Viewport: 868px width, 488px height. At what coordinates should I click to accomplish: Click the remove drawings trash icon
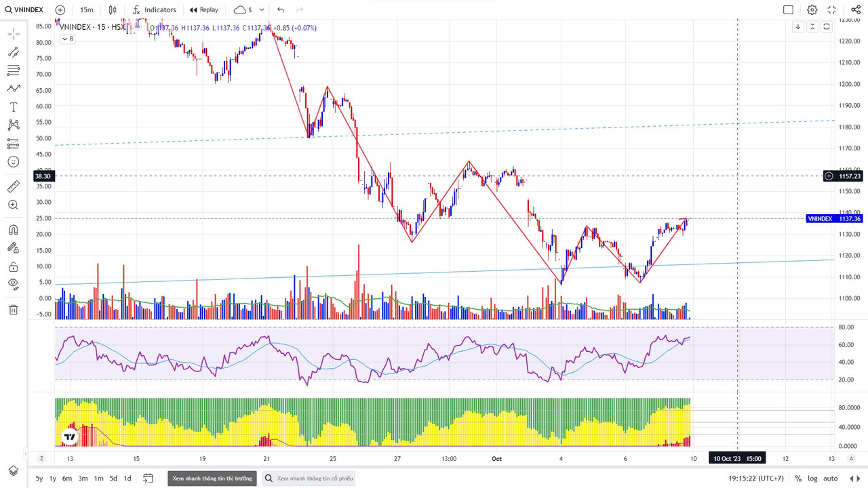point(14,310)
